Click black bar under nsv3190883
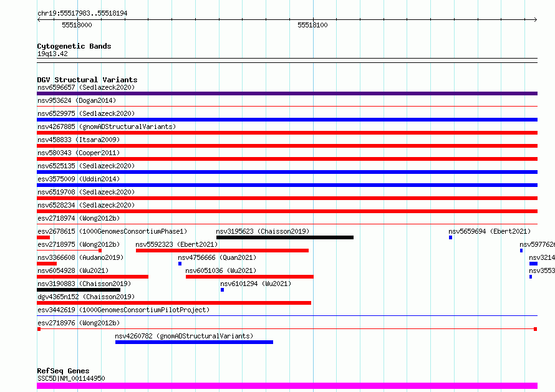This screenshot has height=392, width=555. point(79,290)
